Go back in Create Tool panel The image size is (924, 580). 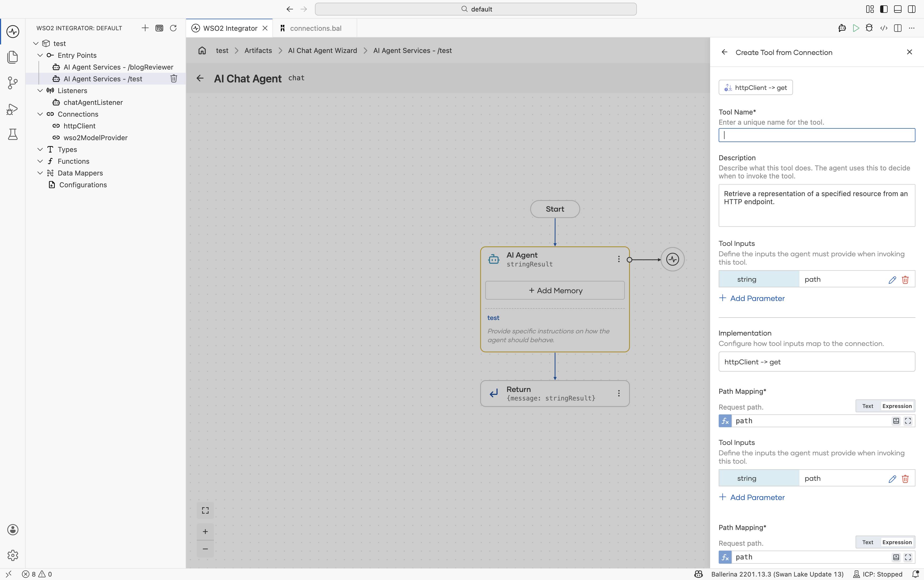[x=724, y=52]
